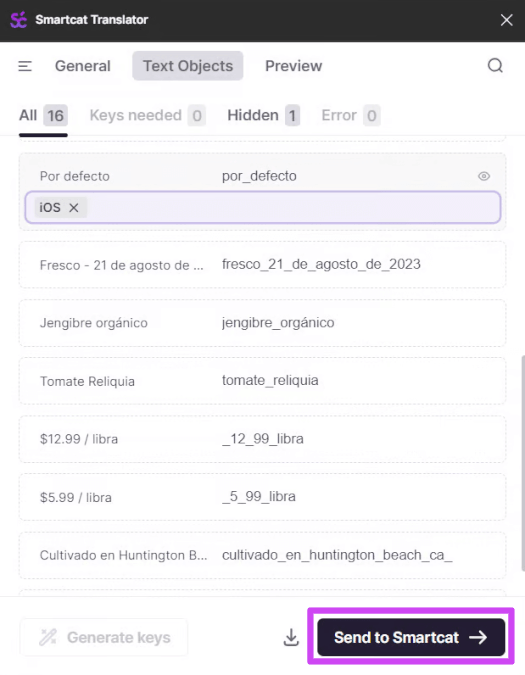The width and height of the screenshot is (525, 675).
Task: Select the Text Objects tab
Action: coord(188,66)
